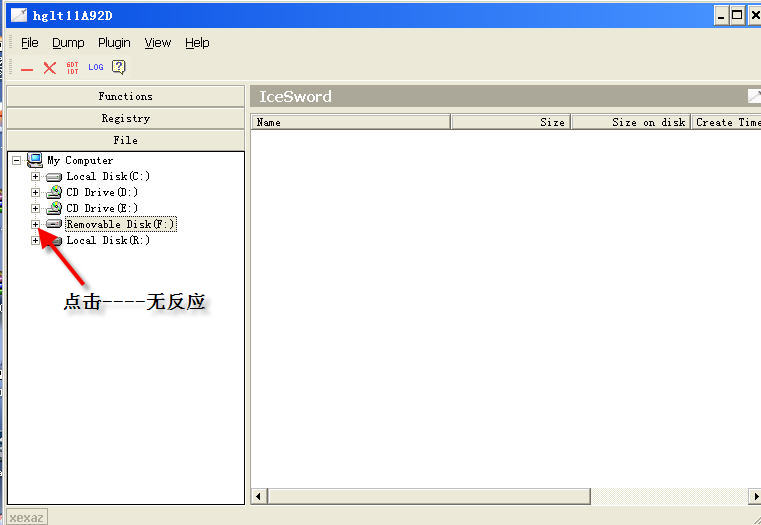This screenshot has height=525, width=761.
Task: Select Local Disk(C:) label
Action: [x=108, y=176]
